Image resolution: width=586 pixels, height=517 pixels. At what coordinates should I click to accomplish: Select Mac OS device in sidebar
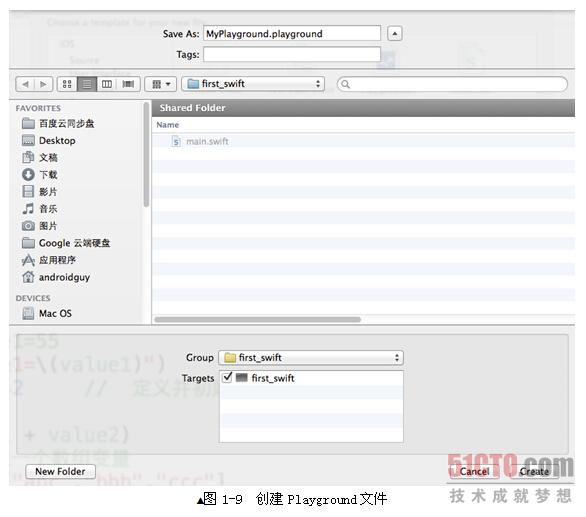coord(47,313)
